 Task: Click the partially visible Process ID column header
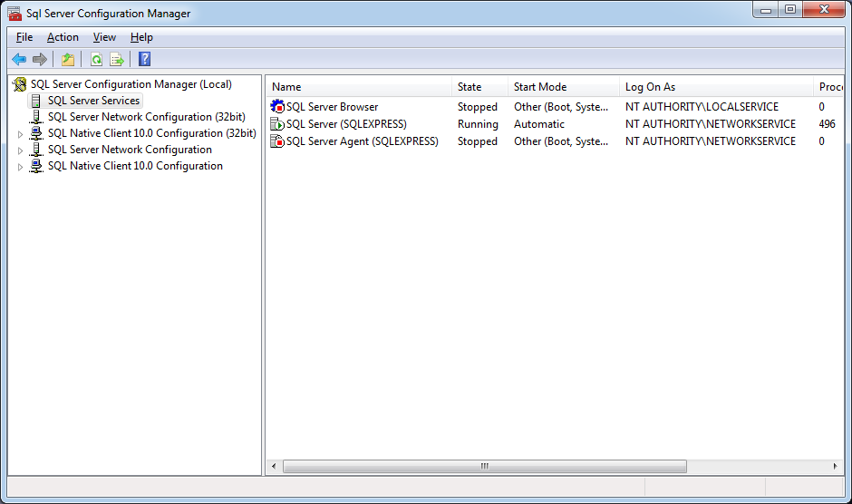(x=829, y=87)
